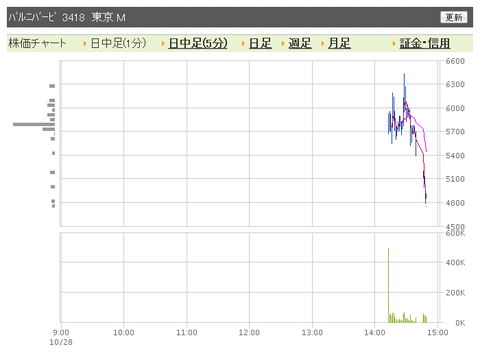Click the 10:00 time axis label
The image size is (480, 364).
124,332
